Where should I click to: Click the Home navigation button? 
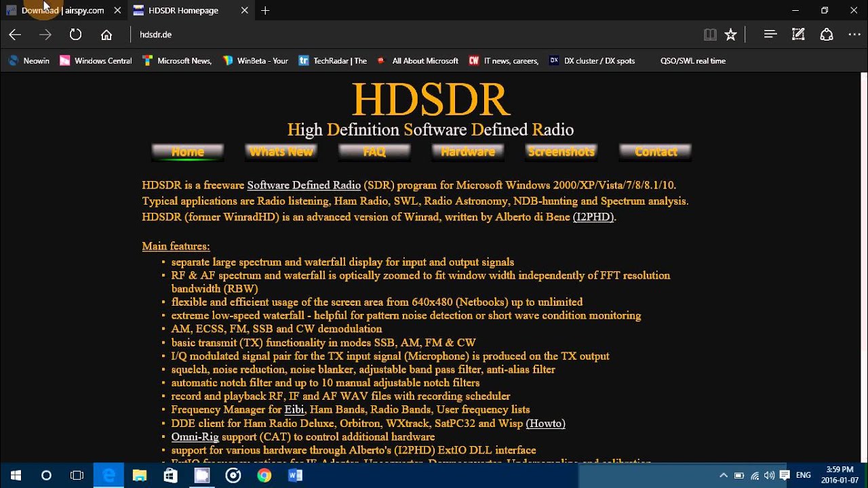point(187,152)
